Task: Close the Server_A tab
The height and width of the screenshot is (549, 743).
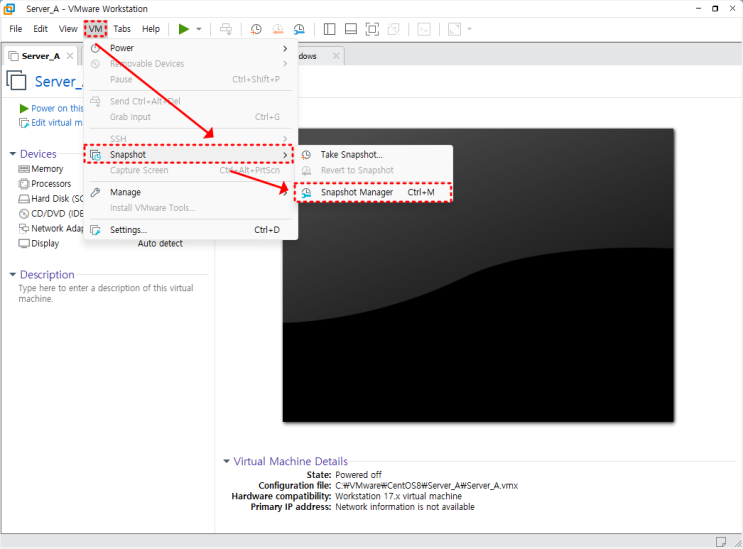Action: coord(70,56)
